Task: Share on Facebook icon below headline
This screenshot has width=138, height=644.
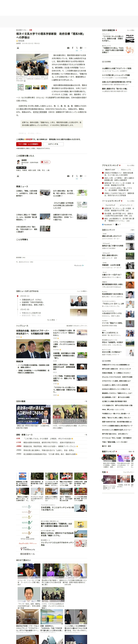Action: point(73,48)
